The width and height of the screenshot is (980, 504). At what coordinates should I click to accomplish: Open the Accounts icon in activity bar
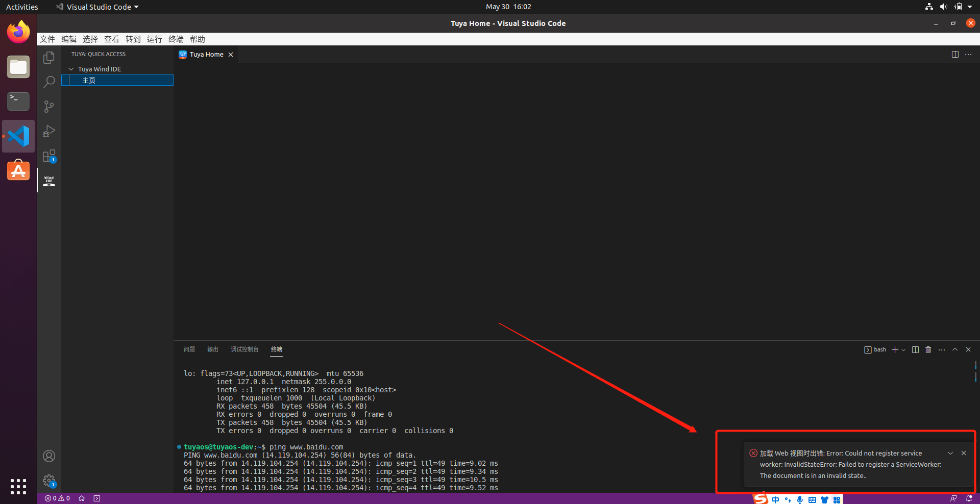click(49, 456)
